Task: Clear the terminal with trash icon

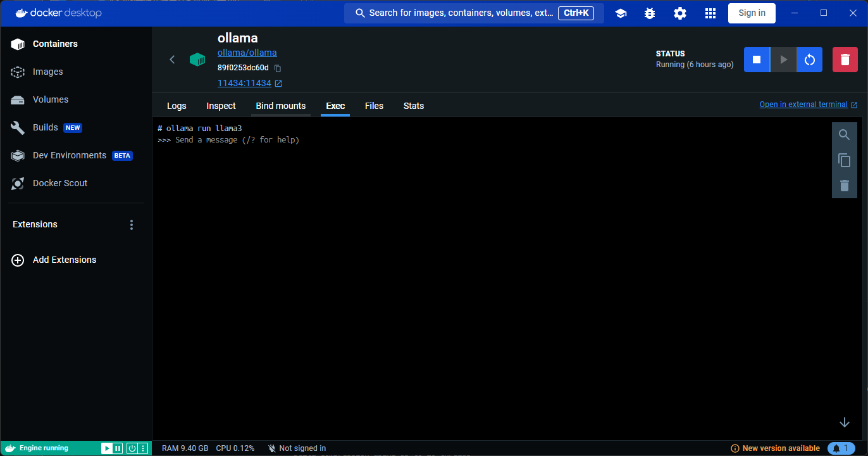Action: coord(844,186)
